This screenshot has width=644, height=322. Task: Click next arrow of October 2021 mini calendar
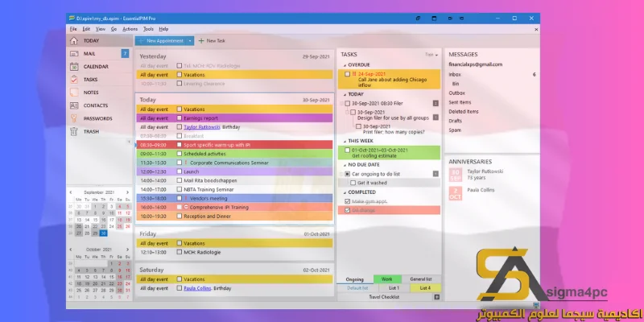click(x=127, y=250)
